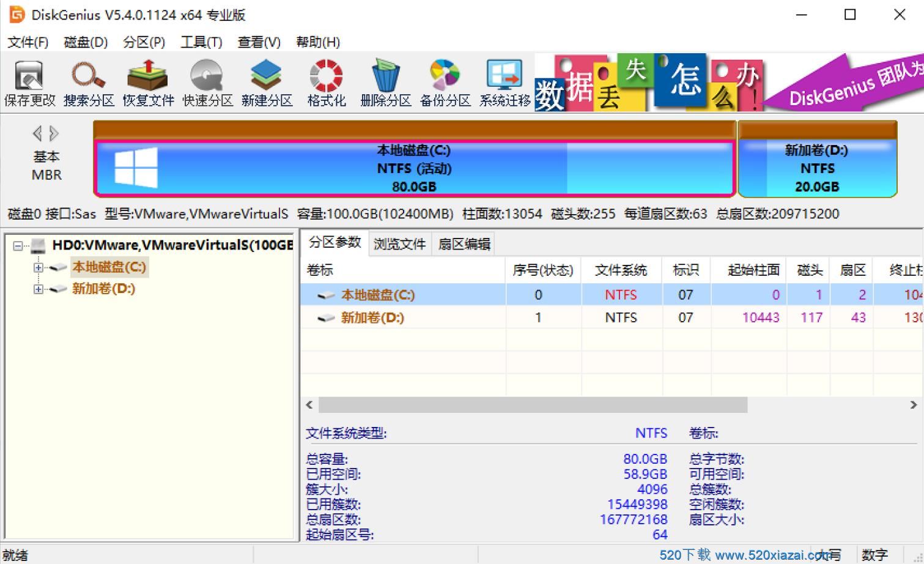Screen dimensions: 924x564
Task: Click the drive icon in 新加卷(D:) table row
Action: coord(326,318)
